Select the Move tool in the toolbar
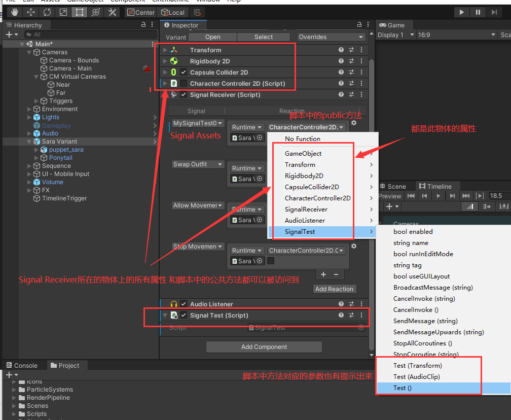511x420 pixels. tap(31, 12)
